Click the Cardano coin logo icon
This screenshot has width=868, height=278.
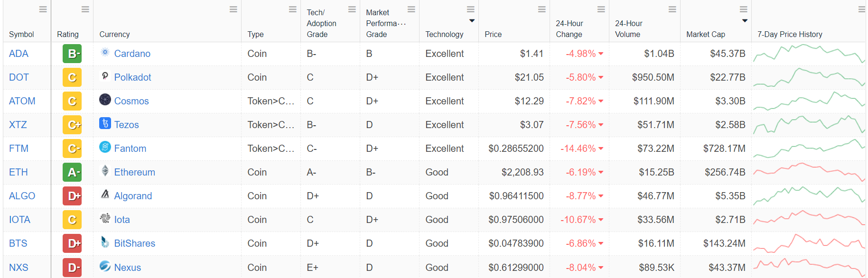coord(105,52)
